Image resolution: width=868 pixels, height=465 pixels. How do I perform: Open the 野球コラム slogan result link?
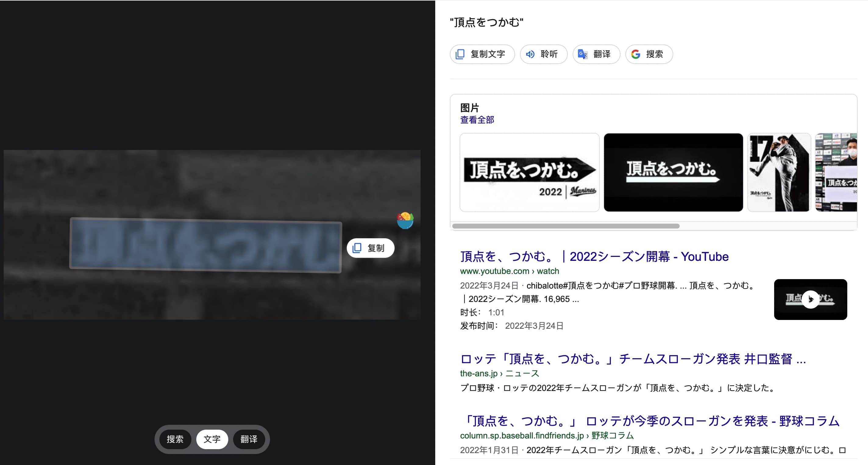(x=650, y=421)
